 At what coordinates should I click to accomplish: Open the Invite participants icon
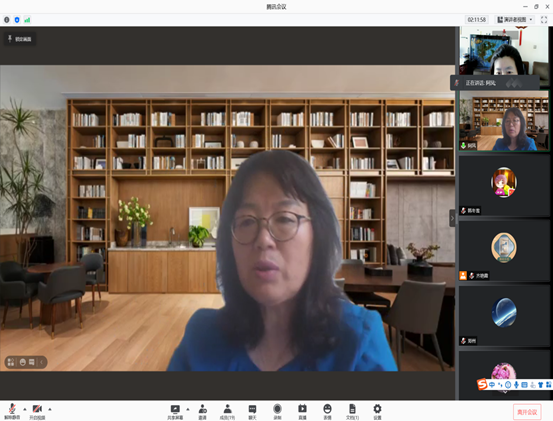tap(202, 411)
